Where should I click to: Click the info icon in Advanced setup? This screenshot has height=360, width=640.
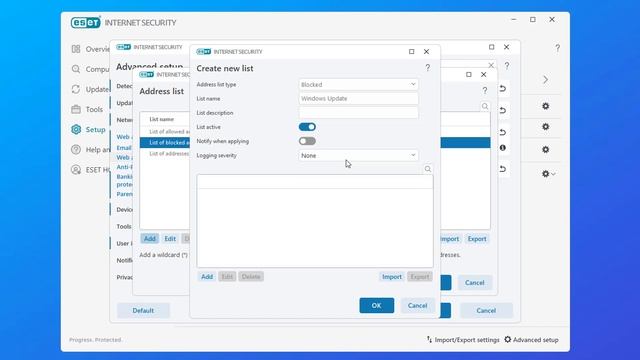click(x=503, y=148)
